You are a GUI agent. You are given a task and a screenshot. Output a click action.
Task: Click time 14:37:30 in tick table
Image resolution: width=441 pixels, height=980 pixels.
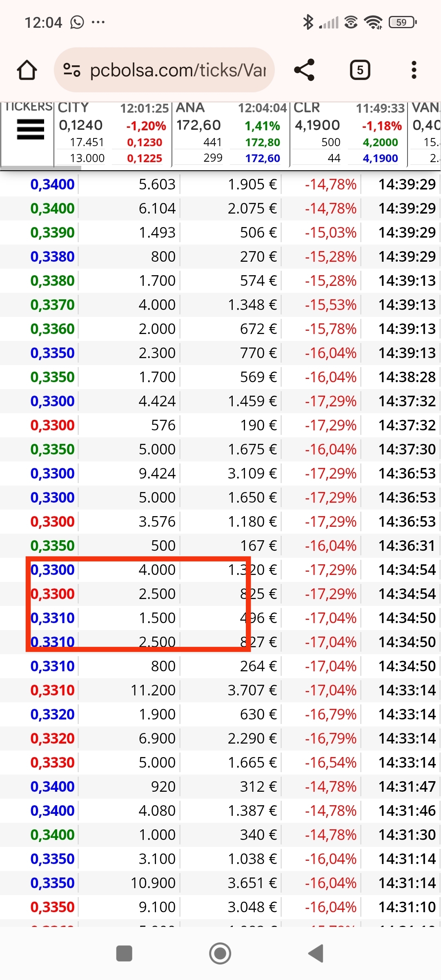[407, 449]
